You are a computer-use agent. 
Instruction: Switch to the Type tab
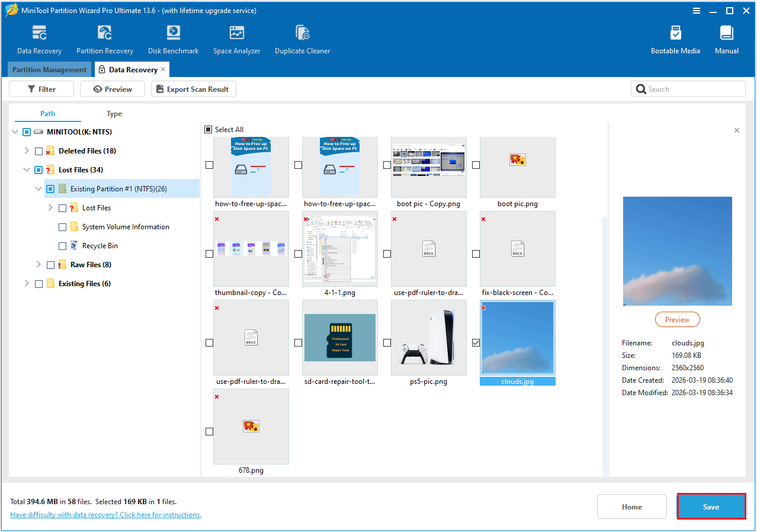click(114, 114)
